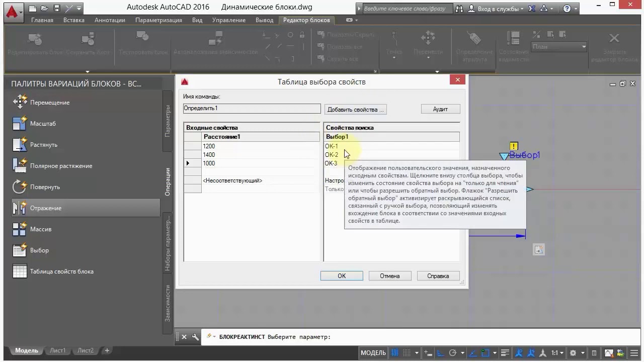Image resolution: width=644 pixels, height=362 pixels.
Task: Select the OK-2 cell in Выбор1 column
Action: [392, 155]
